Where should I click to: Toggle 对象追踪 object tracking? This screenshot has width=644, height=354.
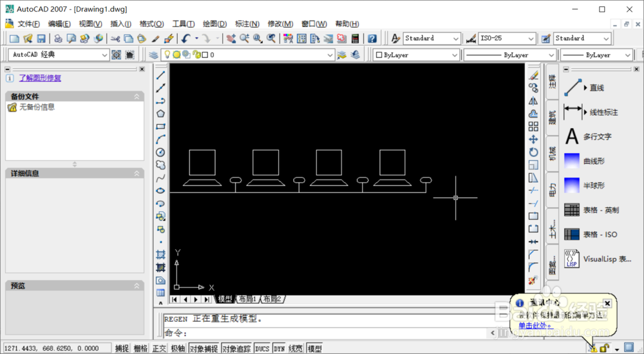(236, 349)
